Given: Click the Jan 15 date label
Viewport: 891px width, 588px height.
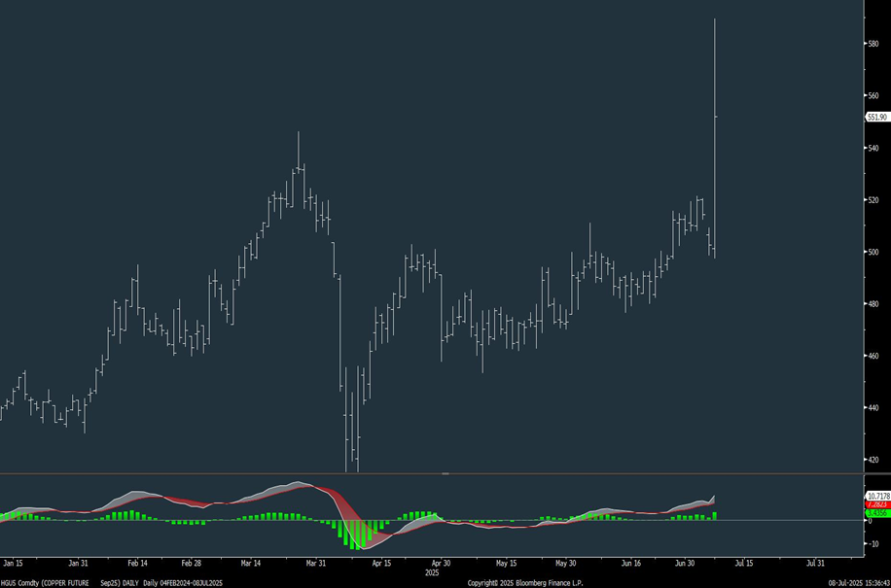Looking at the screenshot, I should pos(12,564).
